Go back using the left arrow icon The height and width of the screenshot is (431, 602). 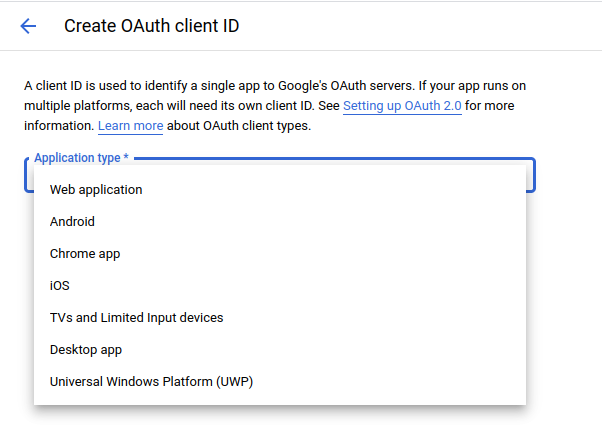pos(28,26)
